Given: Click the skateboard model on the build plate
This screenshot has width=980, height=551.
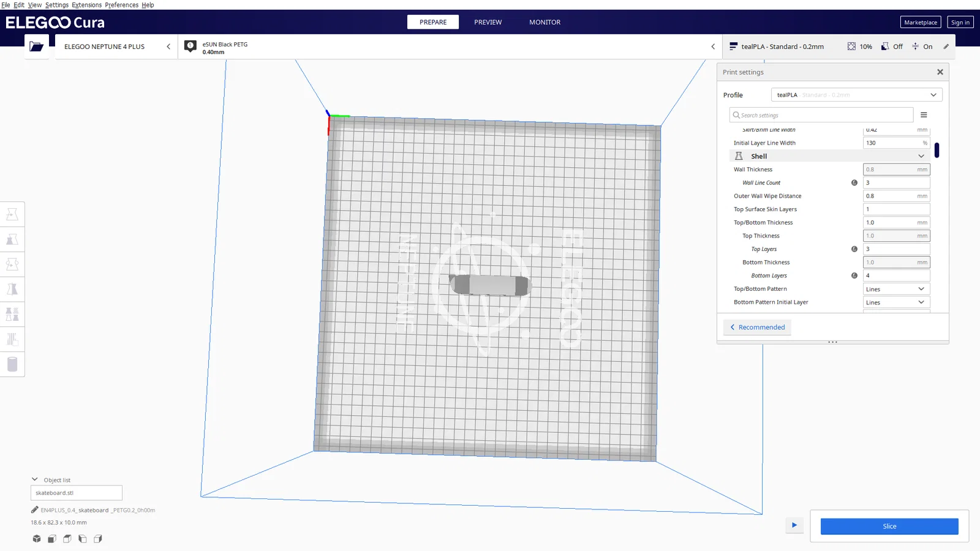Looking at the screenshot, I should click(x=489, y=285).
